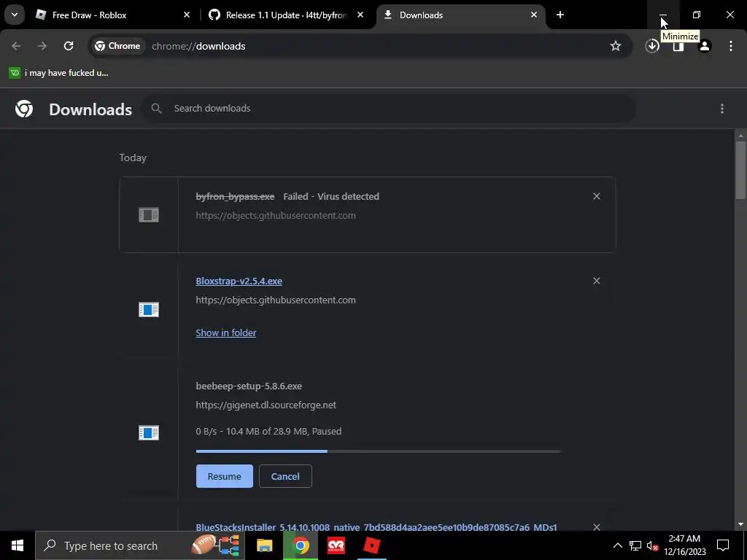The image size is (747, 560).
Task: Click the gigenet.dl.sourceforge.net URL text
Action: click(266, 405)
